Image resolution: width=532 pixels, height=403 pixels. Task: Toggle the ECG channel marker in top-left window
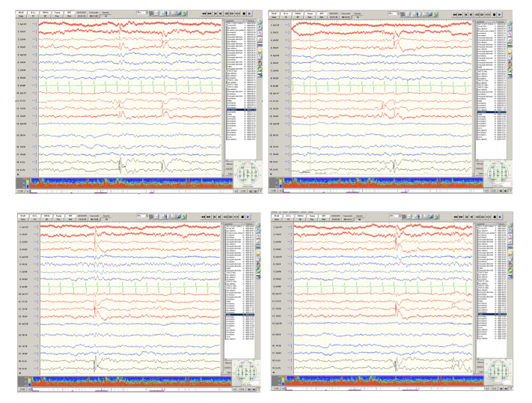pos(34,86)
